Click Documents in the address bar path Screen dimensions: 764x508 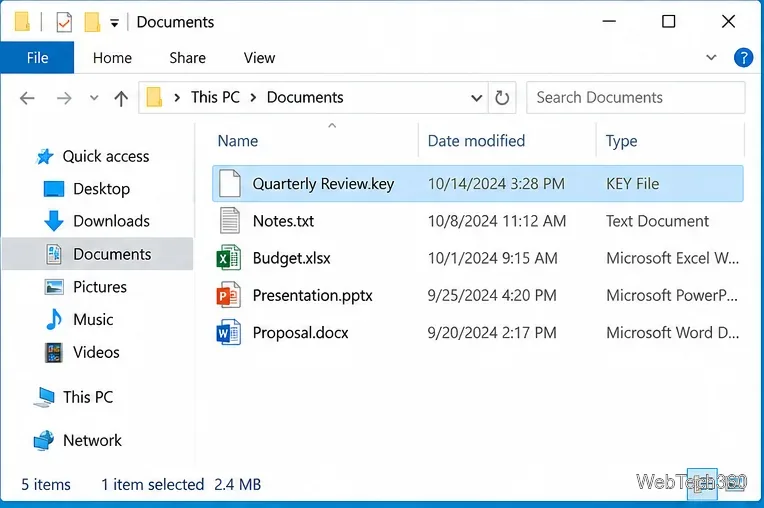305,97
